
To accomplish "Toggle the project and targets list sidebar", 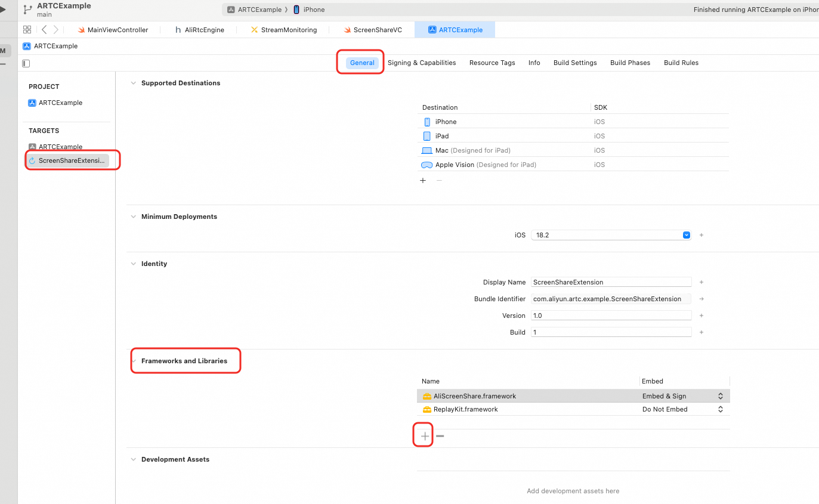I will tap(26, 63).
